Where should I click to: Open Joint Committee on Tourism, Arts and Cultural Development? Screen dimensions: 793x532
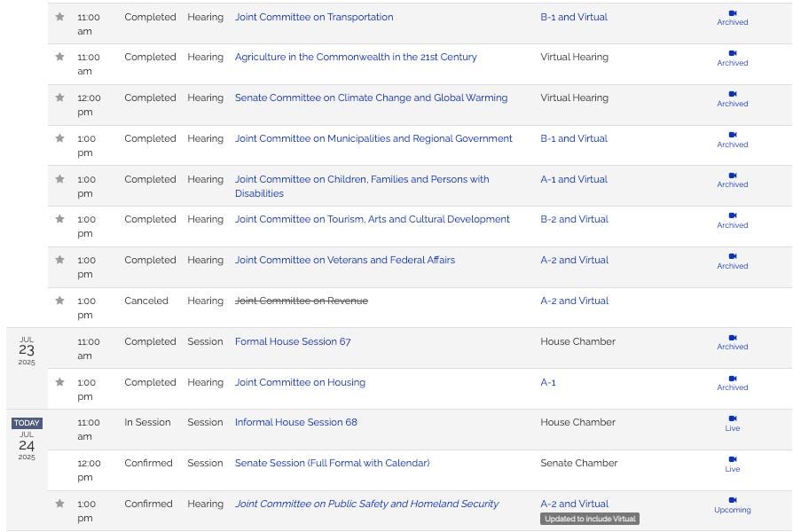(x=373, y=219)
